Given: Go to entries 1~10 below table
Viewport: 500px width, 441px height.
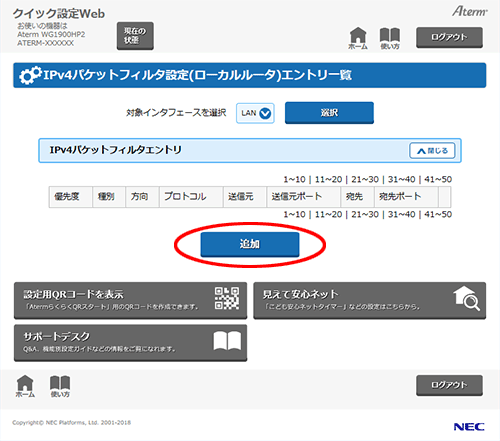Looking at the screenshot, I should 294,214.
